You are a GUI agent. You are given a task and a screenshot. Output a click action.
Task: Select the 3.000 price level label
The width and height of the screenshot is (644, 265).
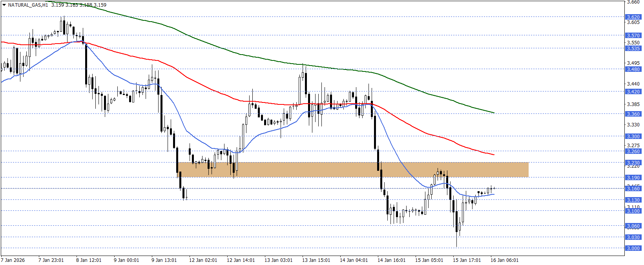pos(633,248)
